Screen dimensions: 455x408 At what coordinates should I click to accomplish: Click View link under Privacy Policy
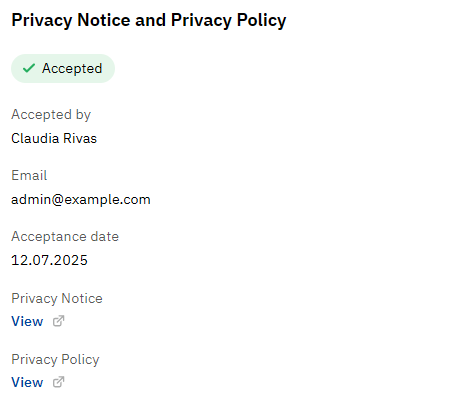(27, 382)
